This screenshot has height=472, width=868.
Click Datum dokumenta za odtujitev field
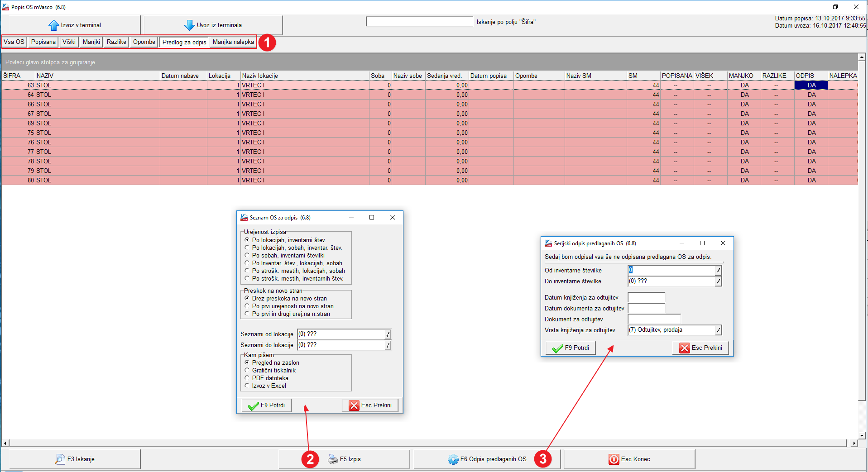[647, 309]
